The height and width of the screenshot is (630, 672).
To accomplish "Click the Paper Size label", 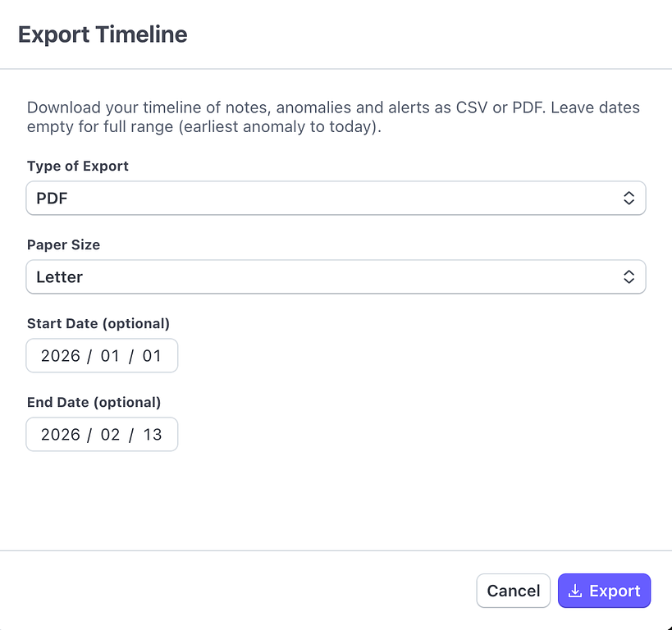I will click(63, 244).
